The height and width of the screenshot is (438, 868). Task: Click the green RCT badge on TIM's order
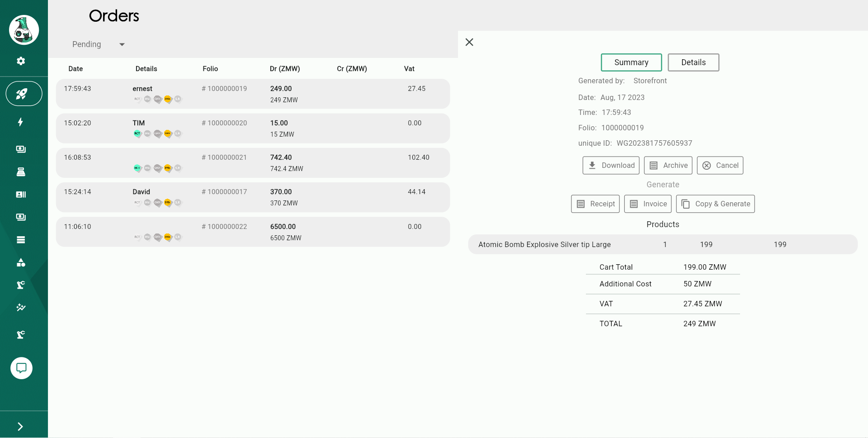[x=137, y=133]
